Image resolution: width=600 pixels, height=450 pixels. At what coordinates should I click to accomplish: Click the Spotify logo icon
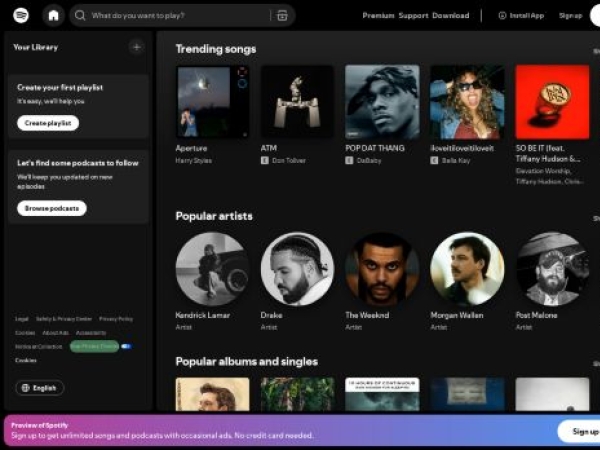21,15
